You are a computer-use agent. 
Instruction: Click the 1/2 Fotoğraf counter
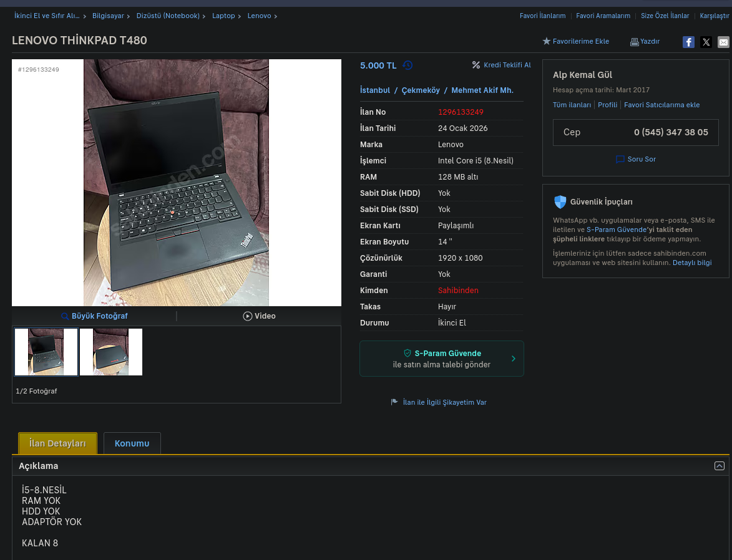click(x=36, y=391)
